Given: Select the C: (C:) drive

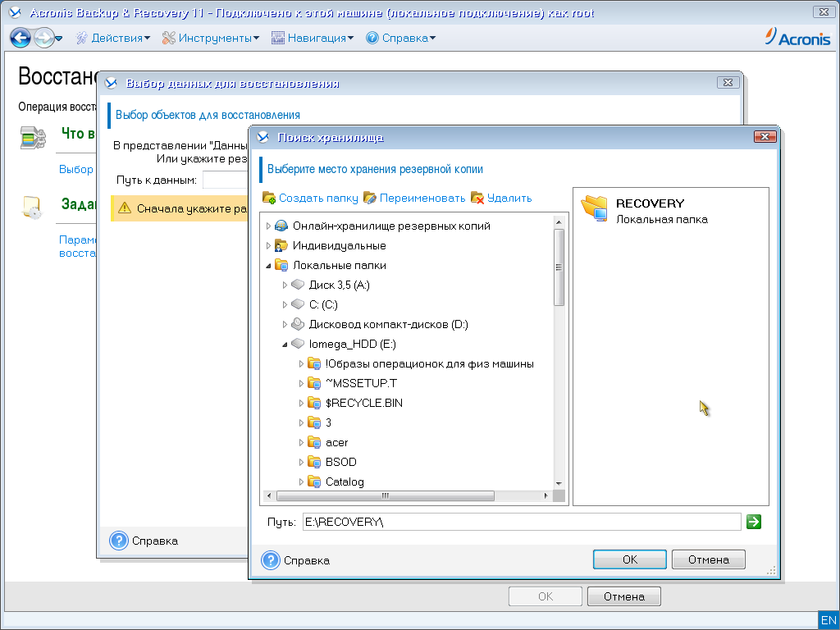Looking at the screenshot, I should click(x=323, y=305).
